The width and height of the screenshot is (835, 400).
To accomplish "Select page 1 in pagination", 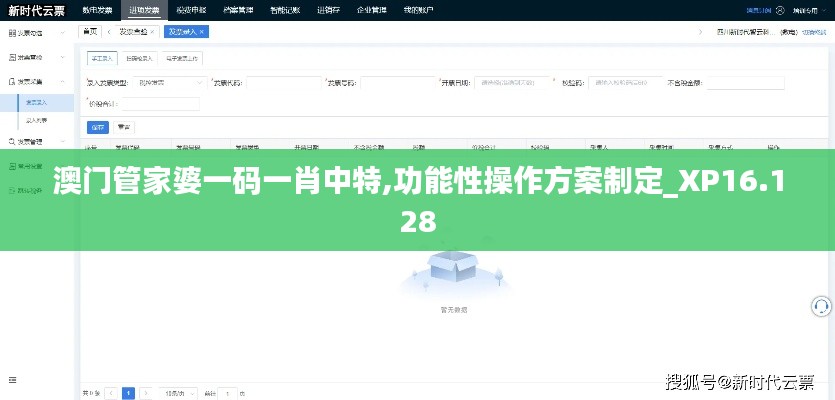I will pyautogui.click(x=128, y=393).
